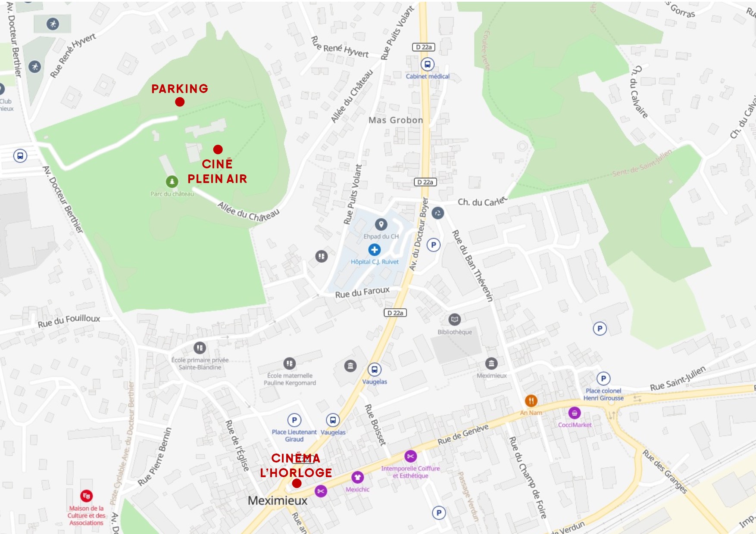Click the red Ciné Plein Air marker dot

(218, 149)
